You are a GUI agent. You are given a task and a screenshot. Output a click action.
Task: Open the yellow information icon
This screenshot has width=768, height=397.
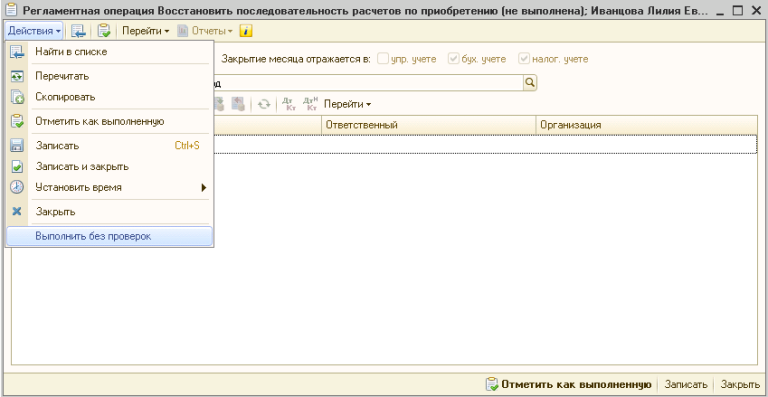click(245, 31)
